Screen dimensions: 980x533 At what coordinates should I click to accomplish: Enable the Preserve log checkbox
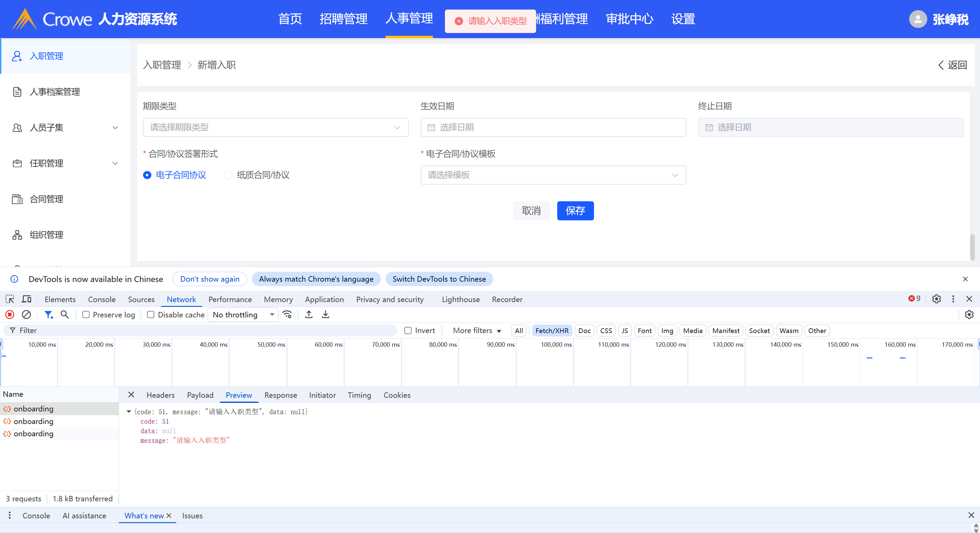pos(86,314)
